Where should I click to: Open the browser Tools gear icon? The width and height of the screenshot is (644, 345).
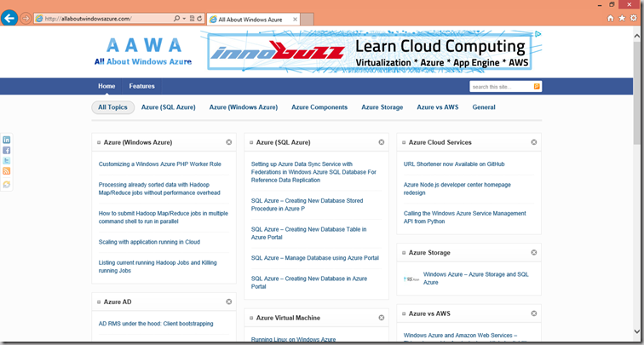634,18
